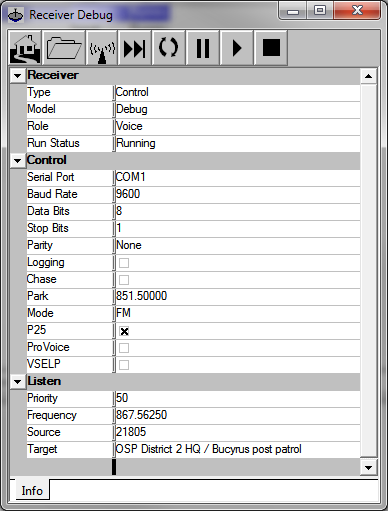The image size is (388, 511).
Task: Click the home icon in toolbar
Action: [25, 48]
